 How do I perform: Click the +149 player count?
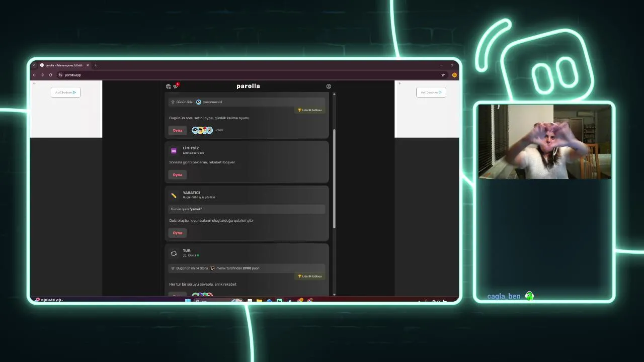click(219, 130)
